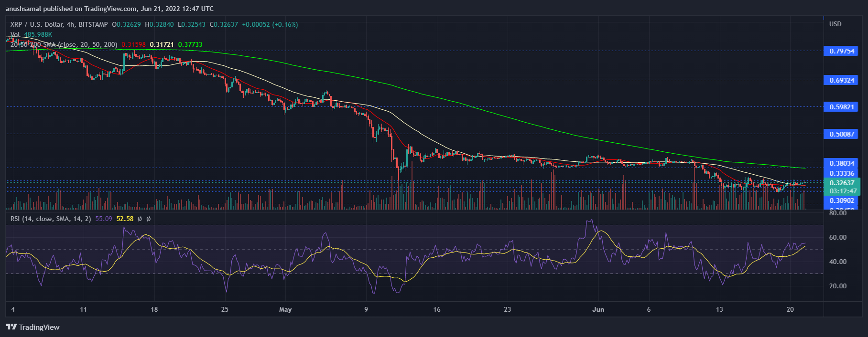Click the date 11 on time axis
868x337 pixels.
click(x=84, y=309)
